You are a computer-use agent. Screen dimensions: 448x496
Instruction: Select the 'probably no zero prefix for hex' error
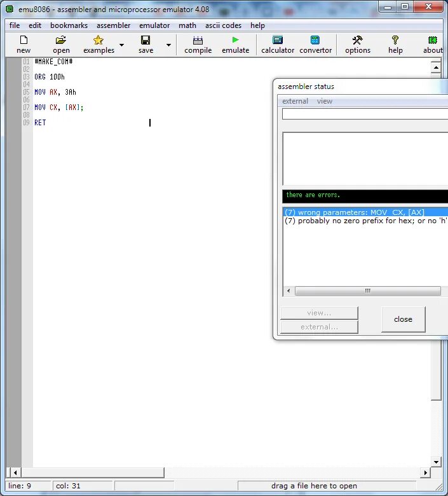pos(366,221)
